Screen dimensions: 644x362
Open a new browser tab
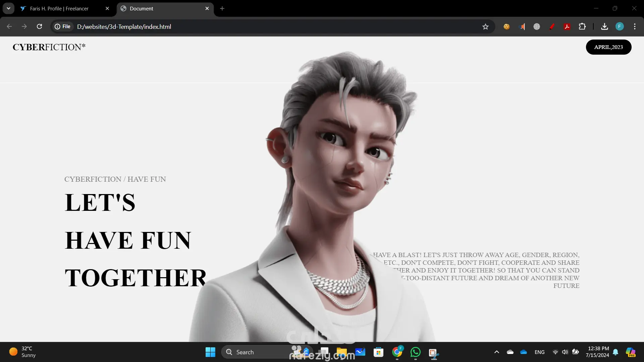tap(222, 8)
